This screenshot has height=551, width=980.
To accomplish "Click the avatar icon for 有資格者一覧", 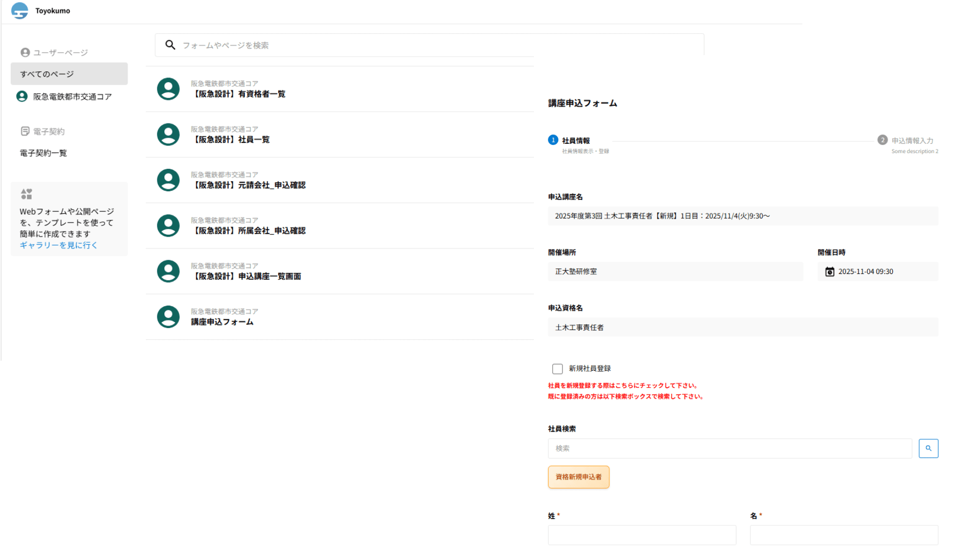I will pos(168,89).
